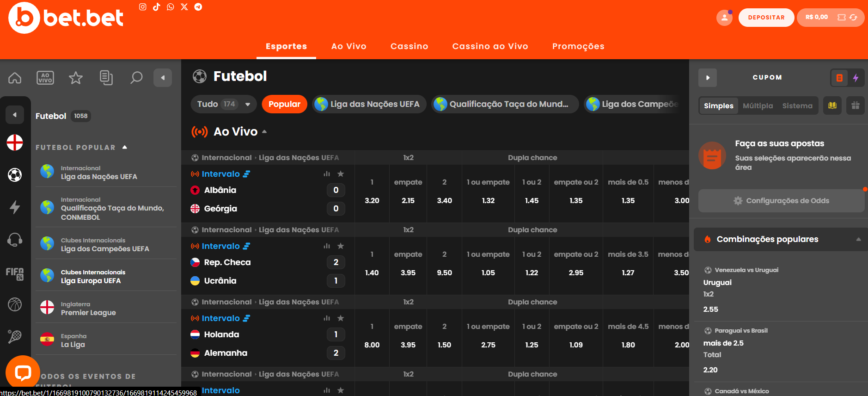The image size is (868, 396).
Task: Select the England flag sport icon
Action: pos(15,142)
